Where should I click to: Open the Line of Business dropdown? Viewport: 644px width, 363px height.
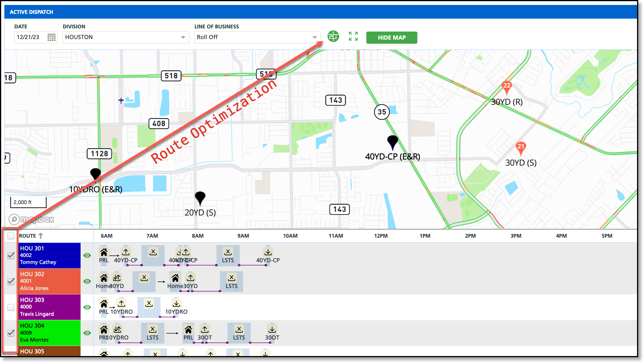[257, 37]
